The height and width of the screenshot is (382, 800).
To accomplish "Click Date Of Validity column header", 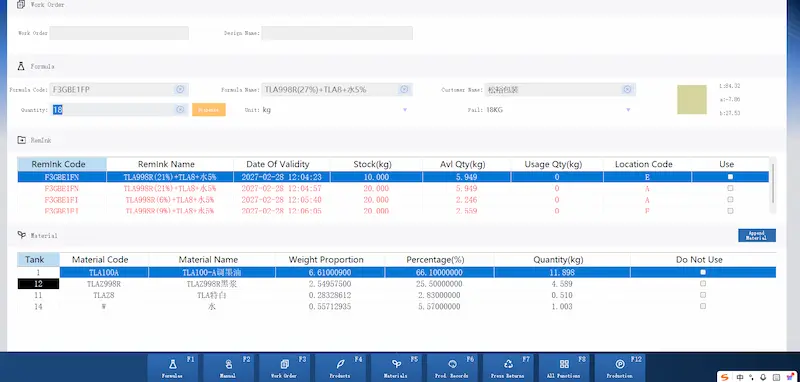I will point(281,164).
